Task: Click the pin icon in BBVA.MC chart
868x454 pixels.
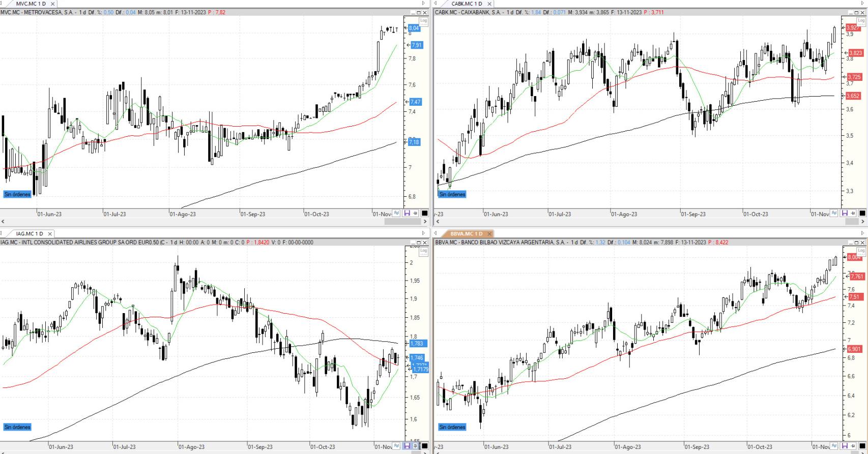Action: pos(853,446)
